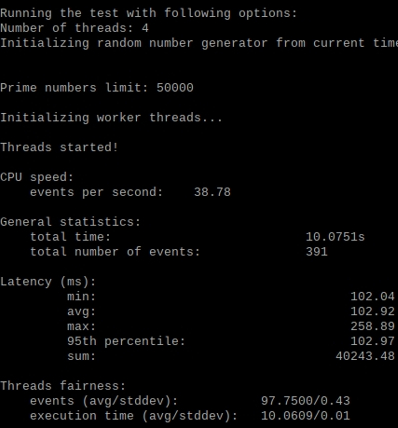Click the 'Threads started!' message
Viewport: 398px width, 428px height.
(59, 147)
